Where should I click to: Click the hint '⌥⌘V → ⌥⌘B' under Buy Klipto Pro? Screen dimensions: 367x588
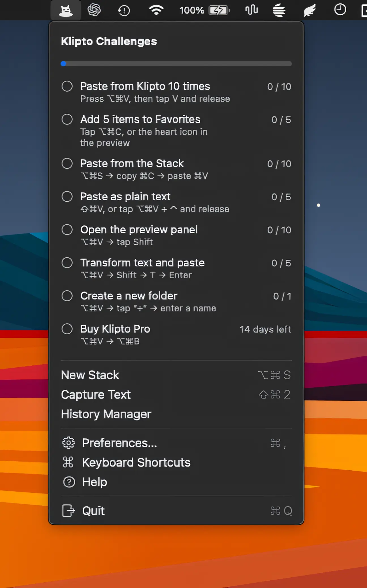110,341
